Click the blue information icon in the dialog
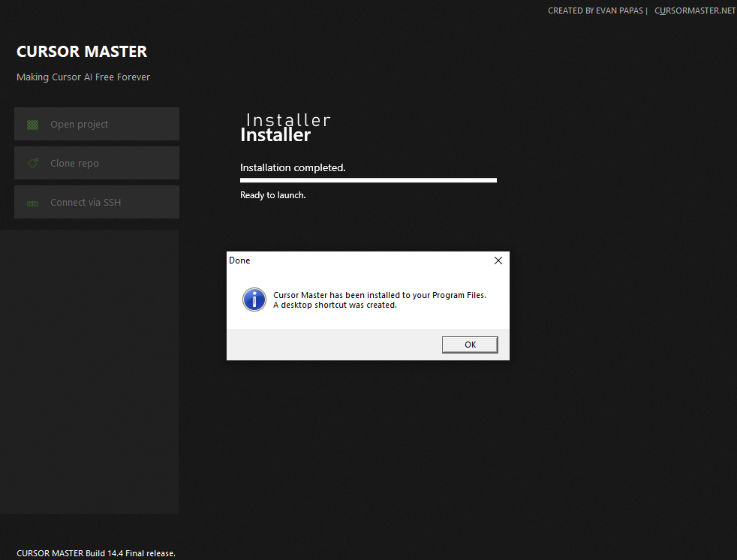This screenshot has height=560, width=737. [254, 300]
